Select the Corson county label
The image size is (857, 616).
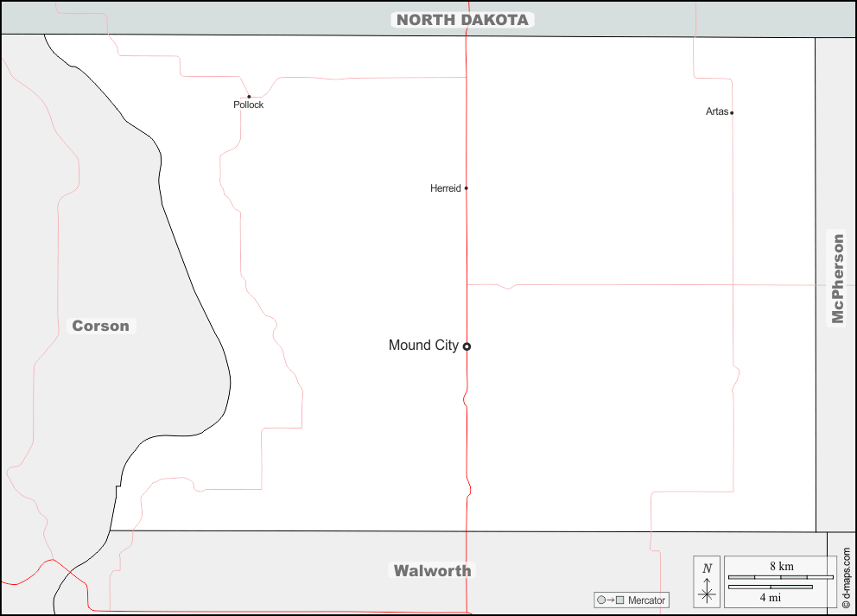tap(101, 326)
